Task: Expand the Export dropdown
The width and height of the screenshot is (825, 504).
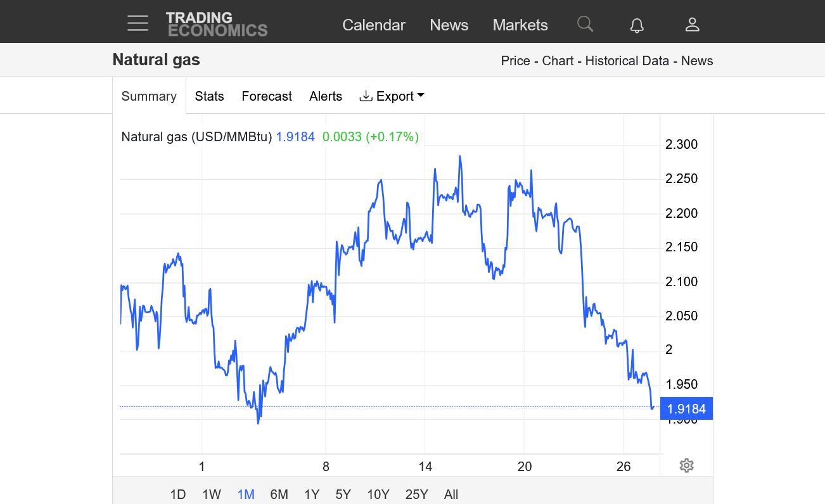Action: tap(392, 96)
